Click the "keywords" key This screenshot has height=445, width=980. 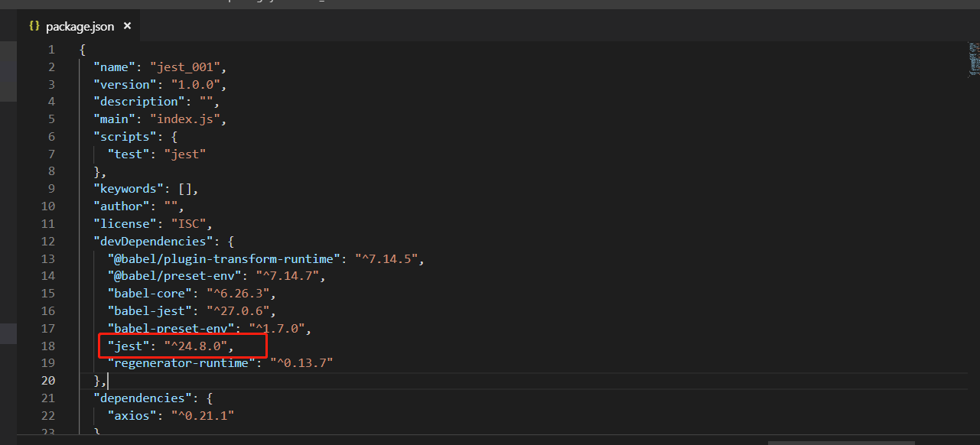[x=129, y=189]
